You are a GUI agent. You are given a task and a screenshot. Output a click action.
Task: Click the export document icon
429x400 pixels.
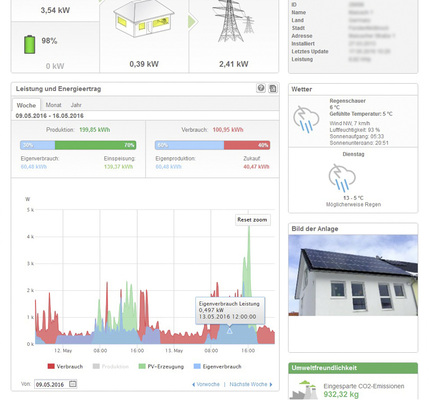[x=273, y=88]
